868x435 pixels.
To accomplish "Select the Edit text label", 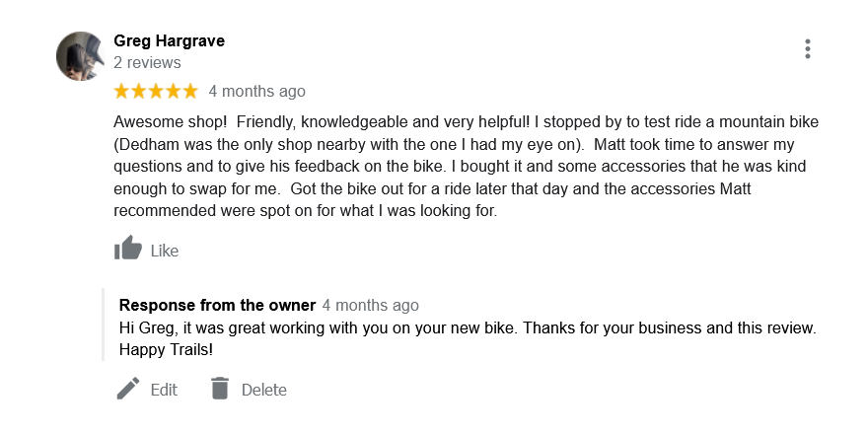I will (164, 390).
